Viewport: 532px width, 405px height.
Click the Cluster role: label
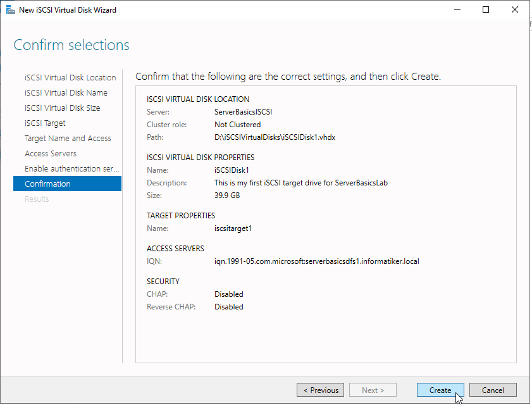(166, 125)
